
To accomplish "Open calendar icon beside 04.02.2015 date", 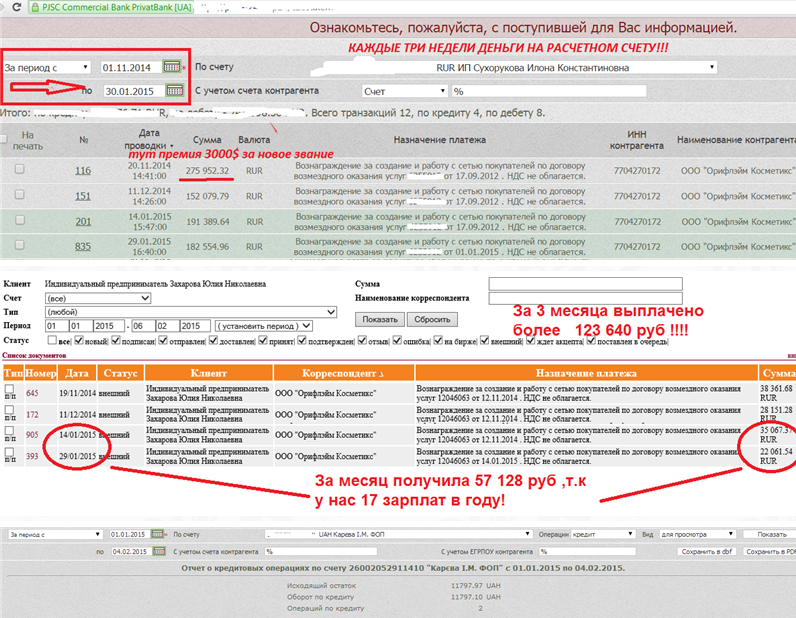I will pyautogui.click(x=159, y=551).
